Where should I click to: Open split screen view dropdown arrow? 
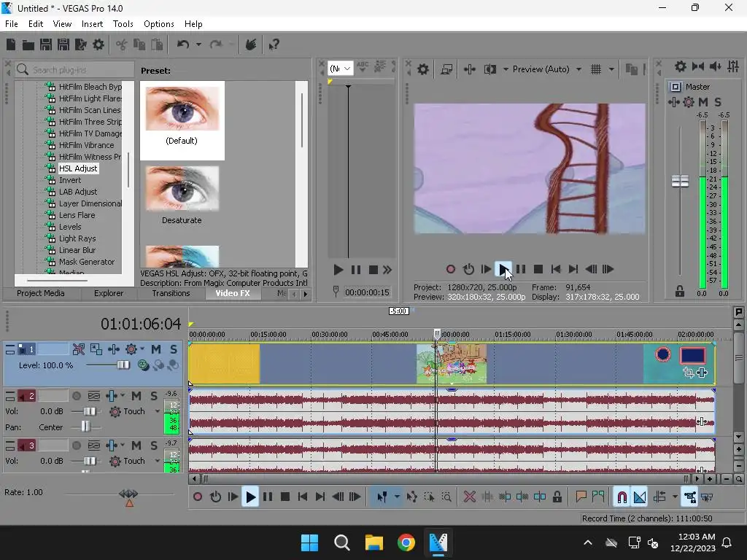506,69
